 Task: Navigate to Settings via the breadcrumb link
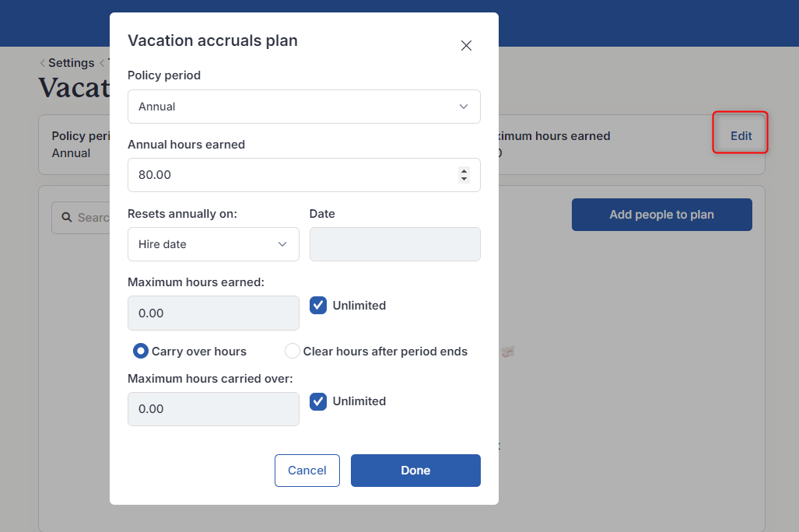point(71,62)
